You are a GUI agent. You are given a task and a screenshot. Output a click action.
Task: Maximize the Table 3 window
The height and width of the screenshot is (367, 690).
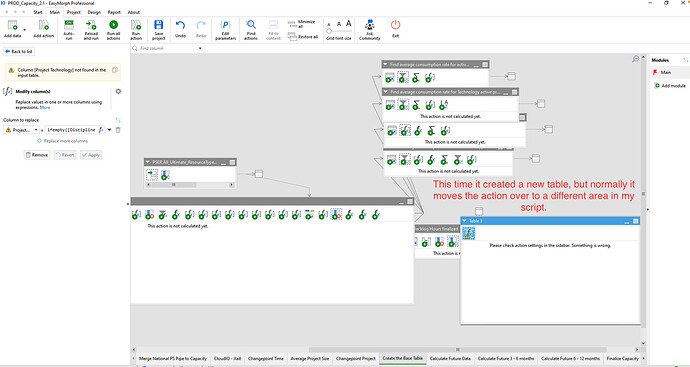(635, 221)
